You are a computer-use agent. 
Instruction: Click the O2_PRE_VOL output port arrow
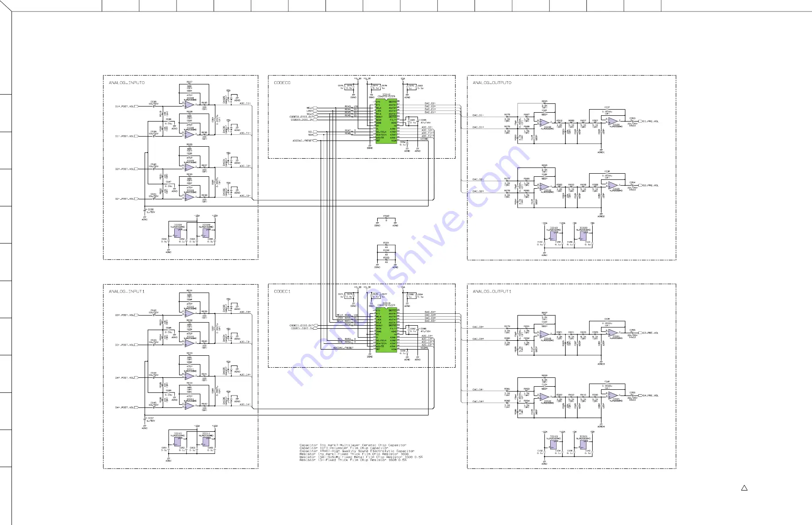click(640, 186)
